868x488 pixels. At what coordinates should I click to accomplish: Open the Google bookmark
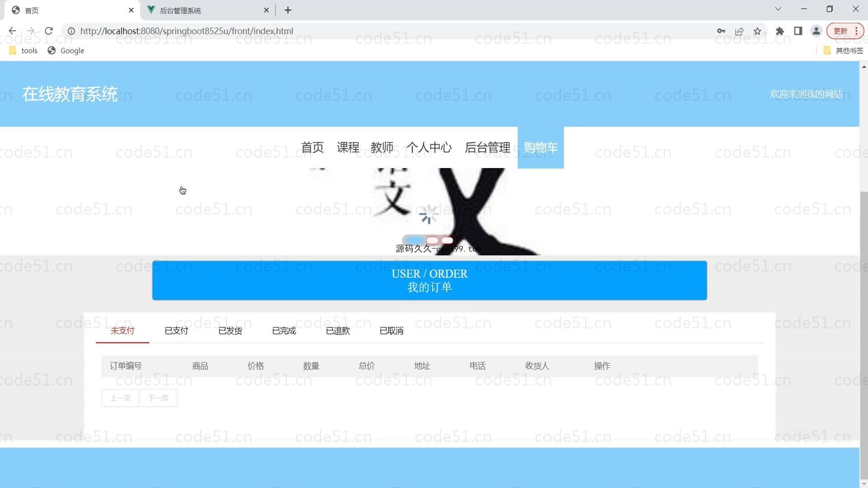(66, 51)
